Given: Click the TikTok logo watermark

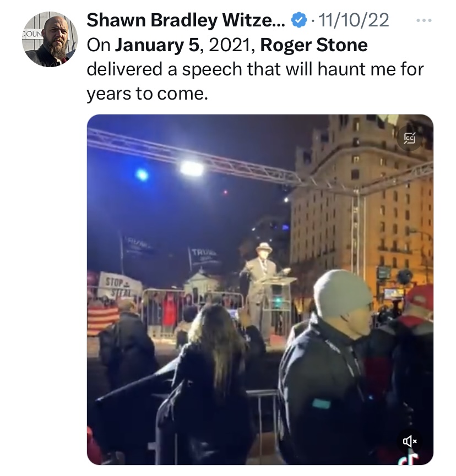Looking at the screenshot, I should click(x=410, y=459).
